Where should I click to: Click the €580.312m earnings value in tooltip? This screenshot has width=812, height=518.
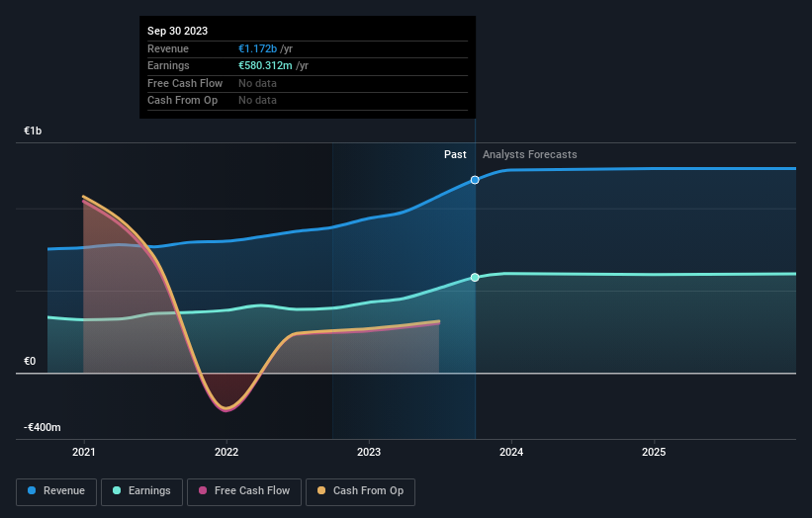(265, 65)
